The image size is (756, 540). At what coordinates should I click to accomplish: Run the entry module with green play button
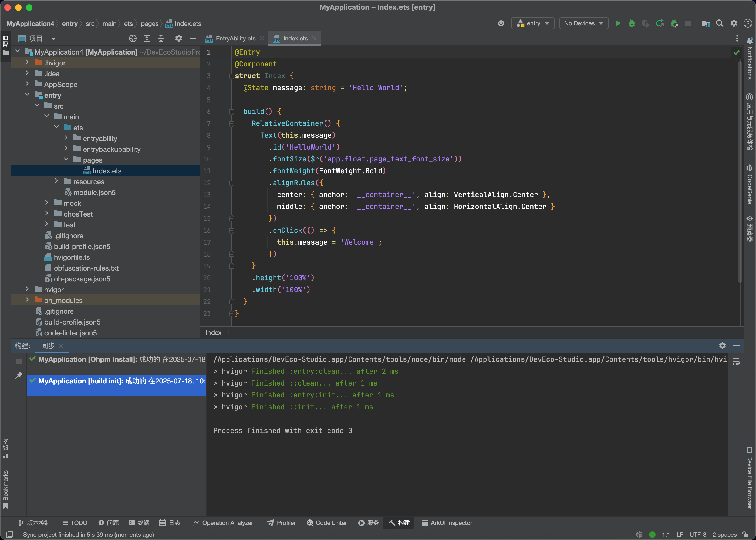618,23
